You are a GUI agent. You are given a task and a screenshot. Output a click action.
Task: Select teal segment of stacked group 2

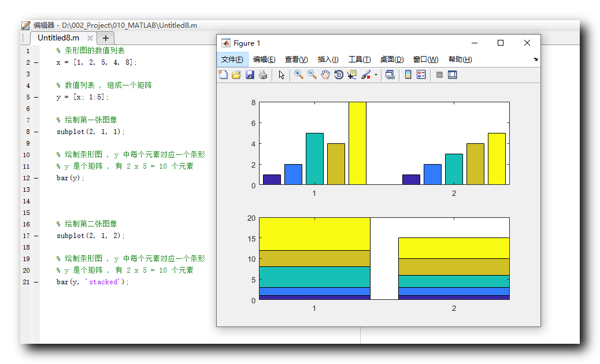tap(454, 281)
